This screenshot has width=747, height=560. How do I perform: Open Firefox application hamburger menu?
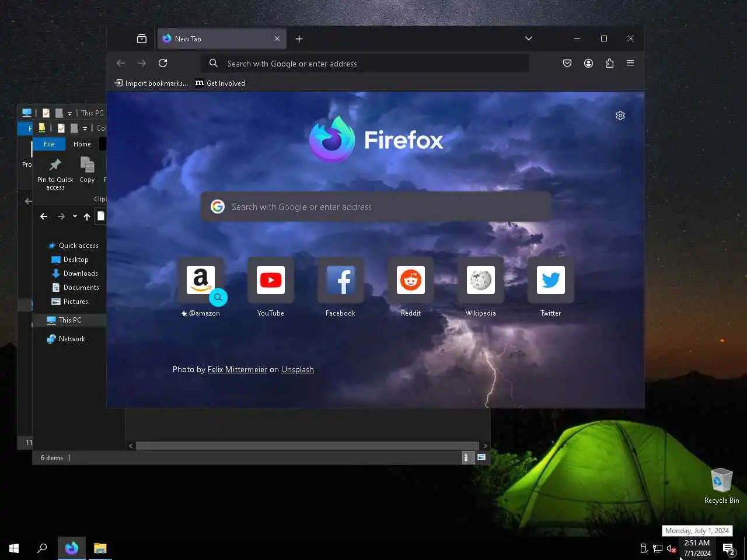click(630, 63)
